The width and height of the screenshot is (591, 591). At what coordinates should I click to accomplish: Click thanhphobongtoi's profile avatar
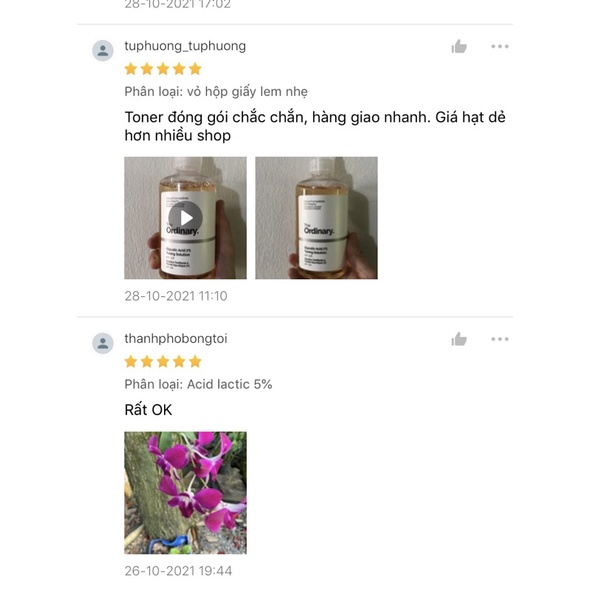[x=103, y=343]
